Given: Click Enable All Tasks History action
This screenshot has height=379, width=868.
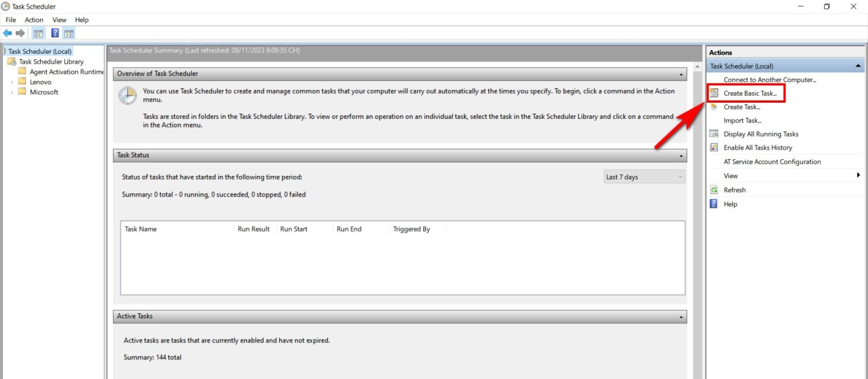Looking at the screenshot, I should pos(758,147).
